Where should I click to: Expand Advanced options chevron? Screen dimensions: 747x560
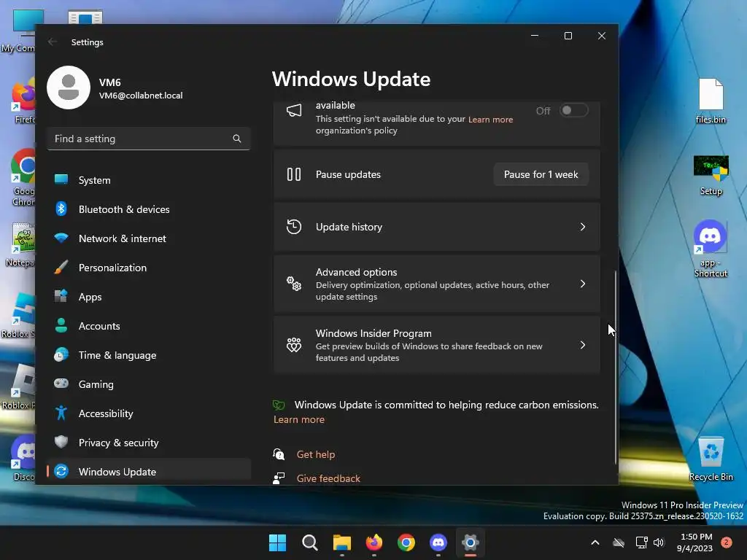(x=583, y=284)
